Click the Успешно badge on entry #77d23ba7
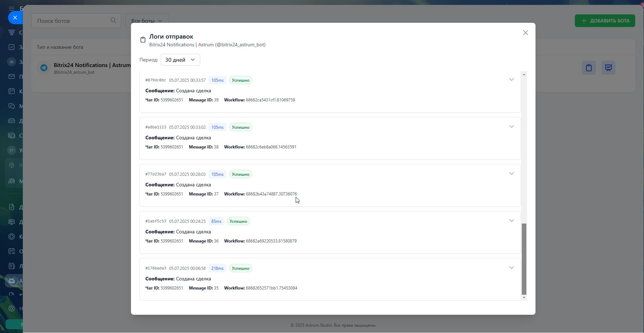Screen dimensions: 644x333 [x=241, y=174]
